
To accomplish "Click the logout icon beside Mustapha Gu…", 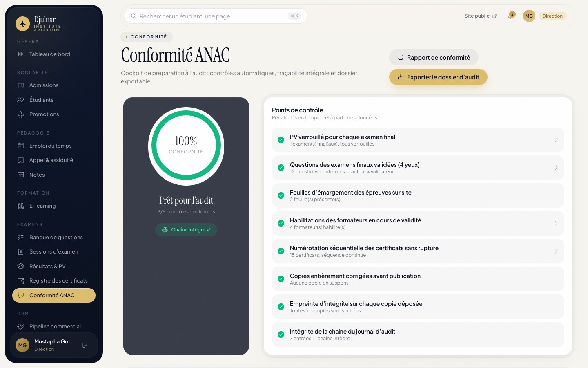I will point(85,345).
